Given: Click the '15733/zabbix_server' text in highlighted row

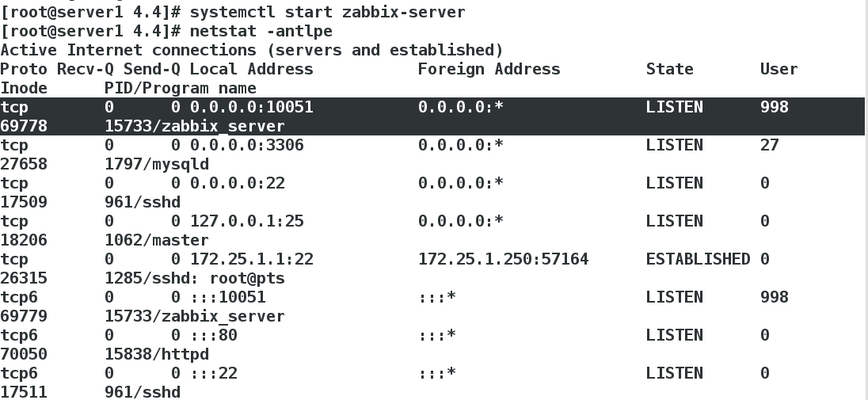Looking at the screenshot, I should [x=195, y=126].
